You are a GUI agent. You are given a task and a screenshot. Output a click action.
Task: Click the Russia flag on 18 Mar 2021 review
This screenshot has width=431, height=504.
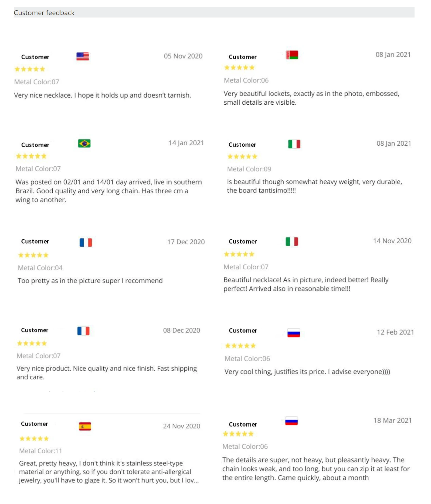pos(291,421)
